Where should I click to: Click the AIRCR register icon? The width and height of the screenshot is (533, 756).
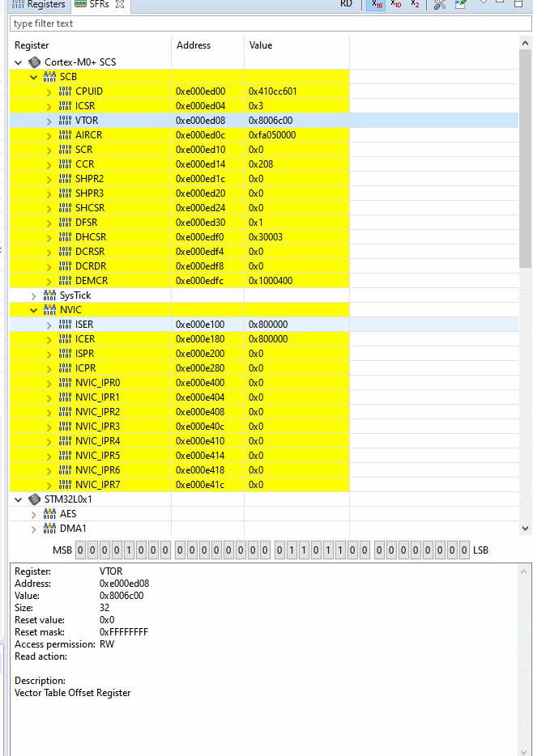[65, 135]
